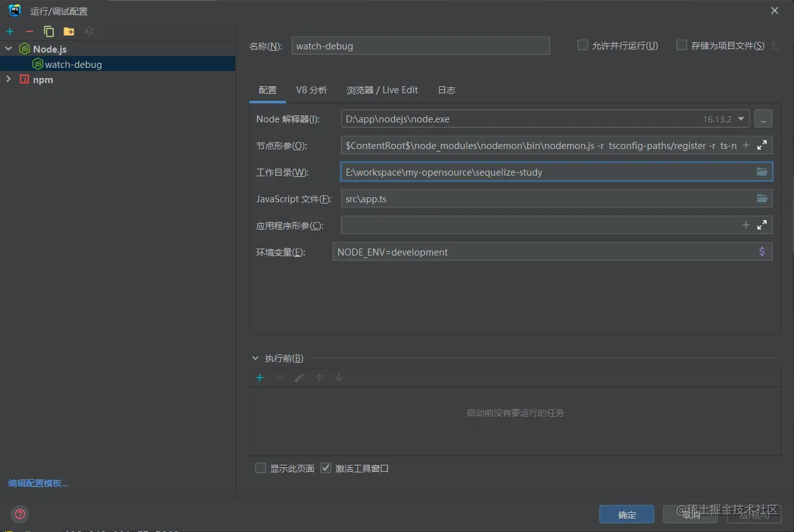Collapse the 执行前 section
This screenshot has width=794, height=532.
[x=256, y=358]
